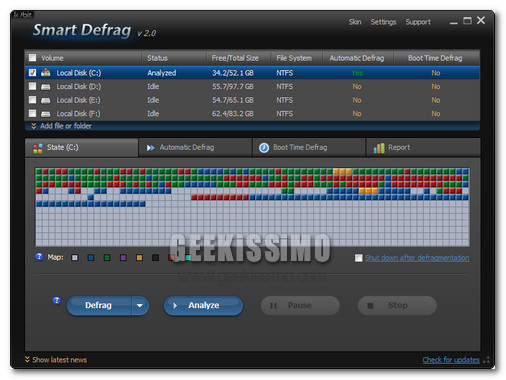Expand Show latest news panel

(56, 360)
